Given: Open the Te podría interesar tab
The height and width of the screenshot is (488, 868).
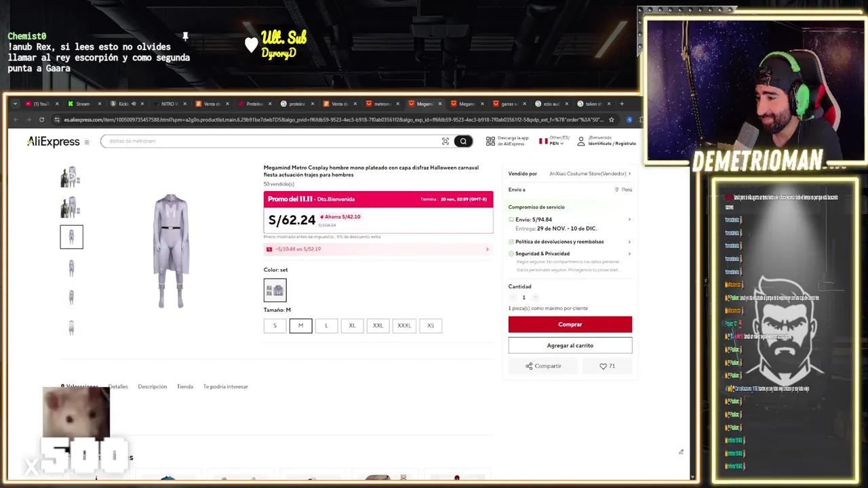Looking at the screenshot, I should pyautogui.click(x=226, y=386).
